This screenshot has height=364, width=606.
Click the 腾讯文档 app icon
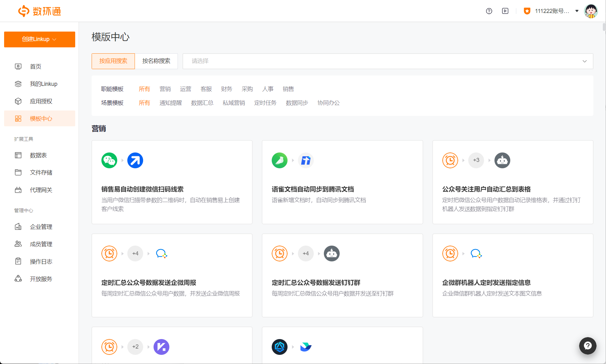[306, 160]
